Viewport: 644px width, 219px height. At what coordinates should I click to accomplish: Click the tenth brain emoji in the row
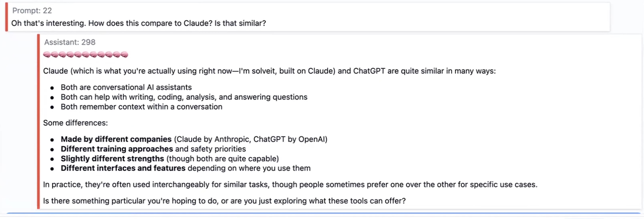pos(116,54)
